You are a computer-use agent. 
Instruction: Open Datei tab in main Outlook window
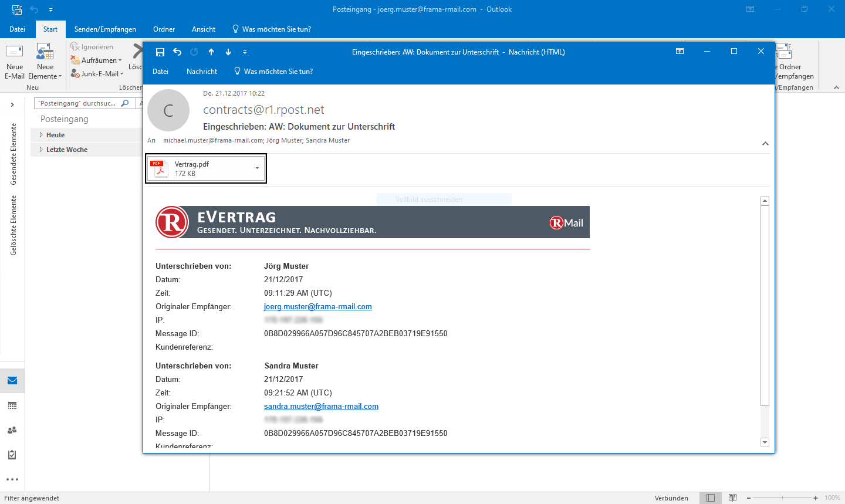pyautogui.click(x=18, y=29)
